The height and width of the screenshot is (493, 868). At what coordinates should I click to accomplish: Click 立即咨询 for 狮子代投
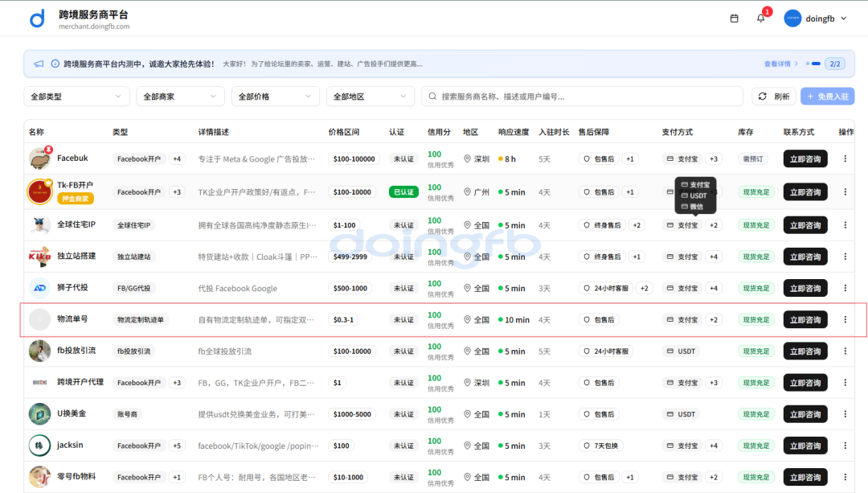[805, 288]
